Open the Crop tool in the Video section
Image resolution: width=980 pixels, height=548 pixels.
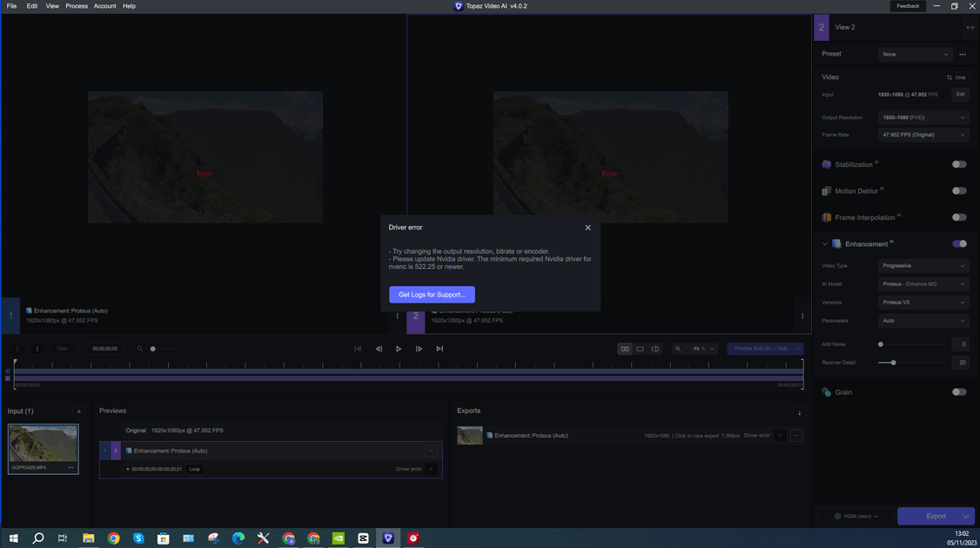(957, 77)
